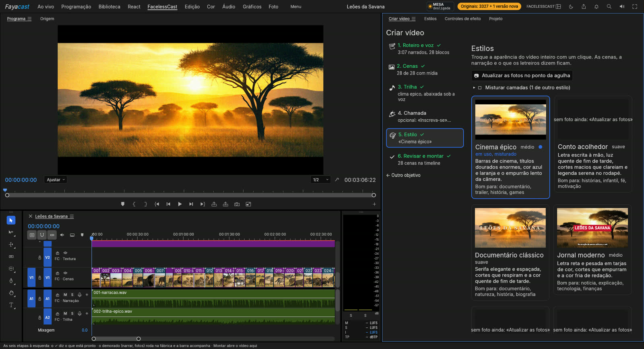Add a marker in the Program monitor
Screen dimensions: 644x349
123,204
